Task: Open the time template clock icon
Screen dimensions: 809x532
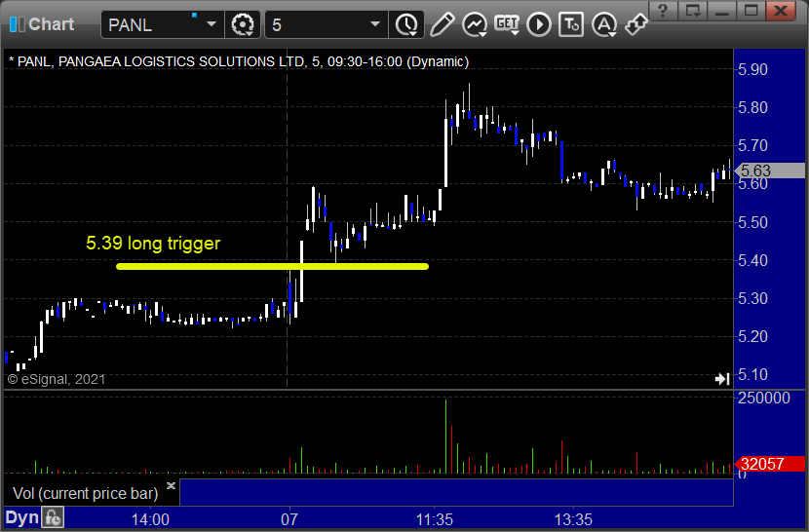Action: coord(406,24)
